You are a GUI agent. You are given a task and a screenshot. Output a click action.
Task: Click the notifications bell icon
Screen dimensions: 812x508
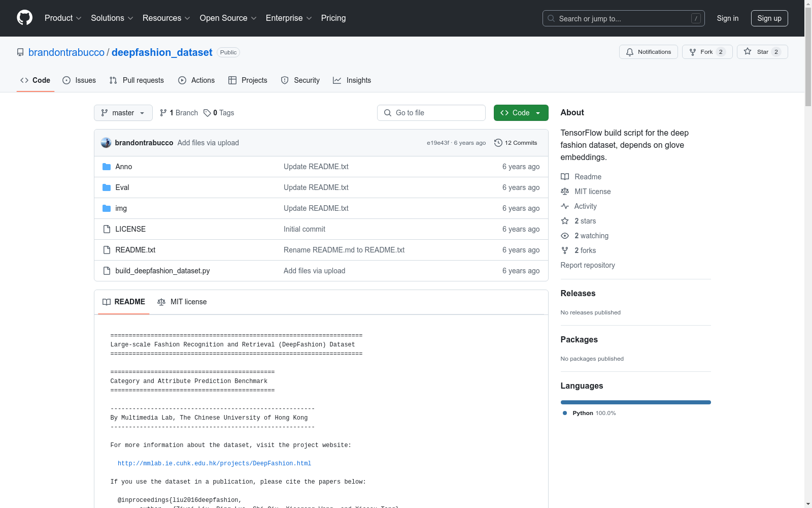pos(630,52)
